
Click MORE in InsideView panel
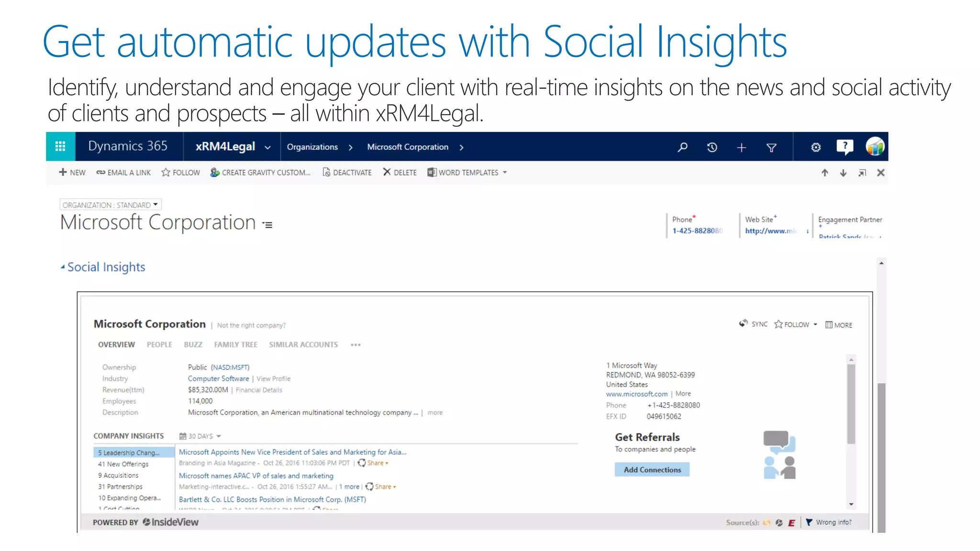tap(838, 325)
